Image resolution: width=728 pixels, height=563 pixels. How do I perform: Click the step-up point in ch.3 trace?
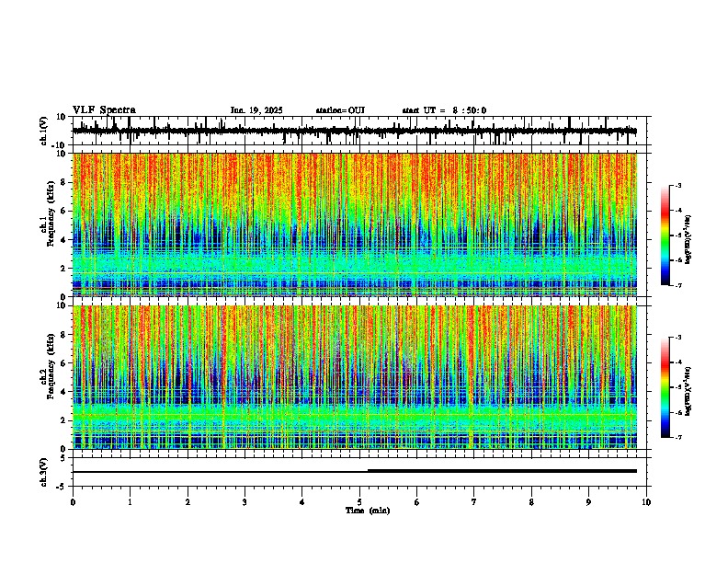(x=368, y=471)
